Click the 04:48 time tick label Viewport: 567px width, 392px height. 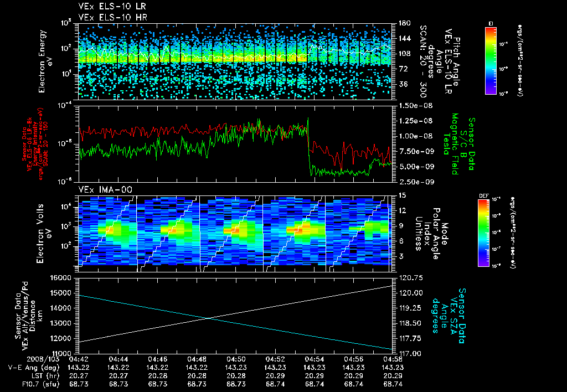[197, 359]
